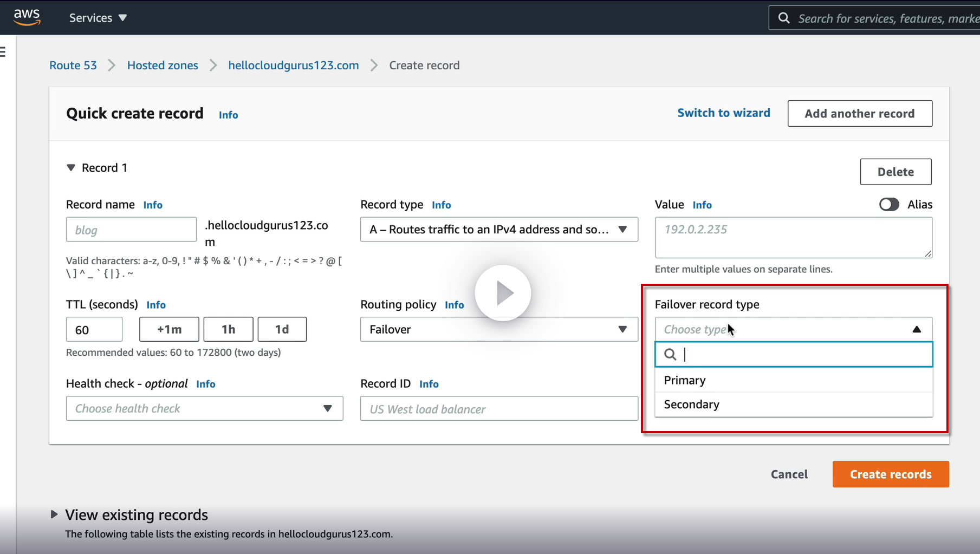Click Add another record button
Viewport: 980px width, 554px height.
(x=860, y=114)
